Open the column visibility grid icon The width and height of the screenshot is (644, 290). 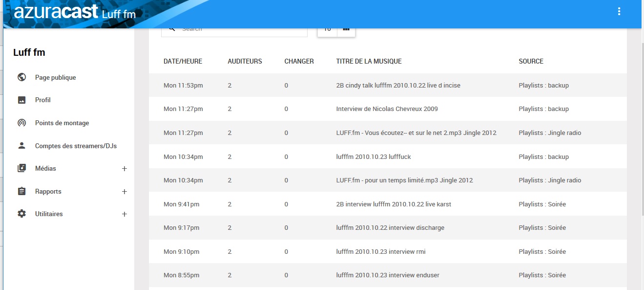(346, 29)
